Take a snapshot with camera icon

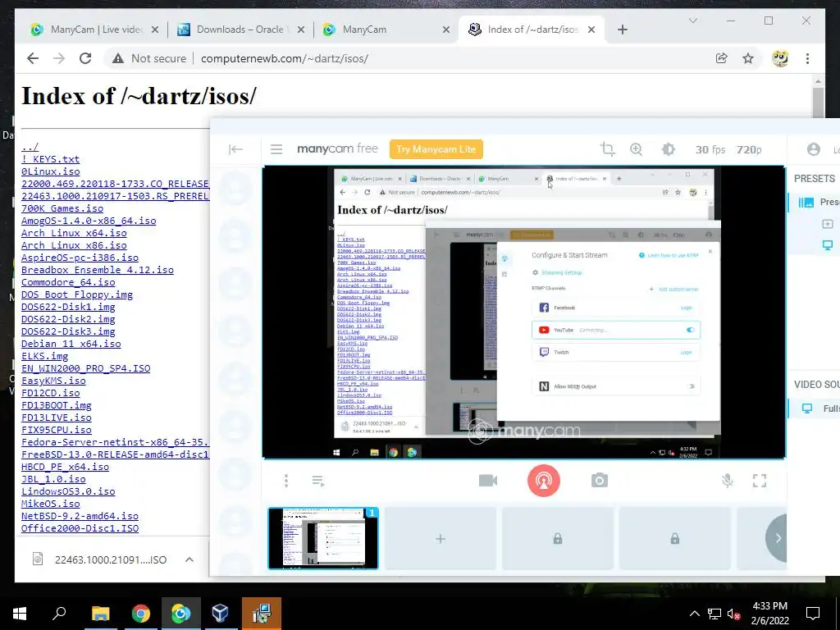600,481
